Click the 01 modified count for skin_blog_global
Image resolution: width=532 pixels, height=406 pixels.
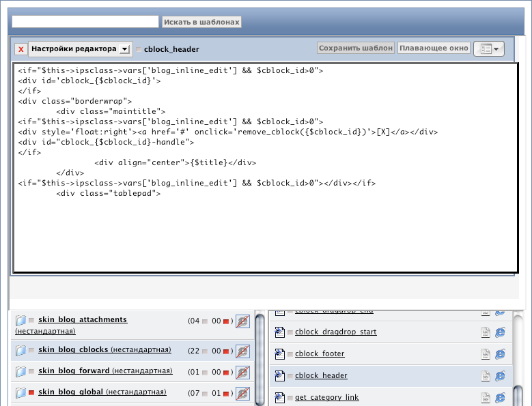(x=216, y=393)
